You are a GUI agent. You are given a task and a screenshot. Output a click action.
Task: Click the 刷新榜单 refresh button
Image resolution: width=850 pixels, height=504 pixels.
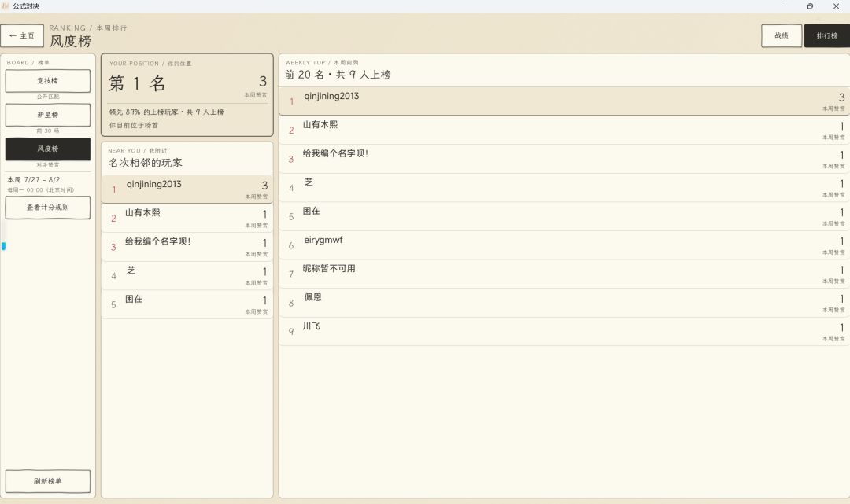[x=48, y=481]
